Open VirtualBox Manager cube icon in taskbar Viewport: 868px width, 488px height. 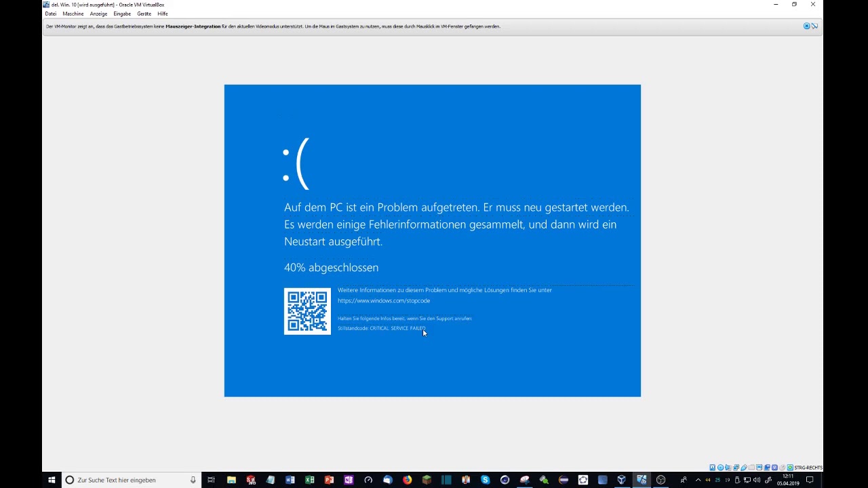(x=622, y=480)
